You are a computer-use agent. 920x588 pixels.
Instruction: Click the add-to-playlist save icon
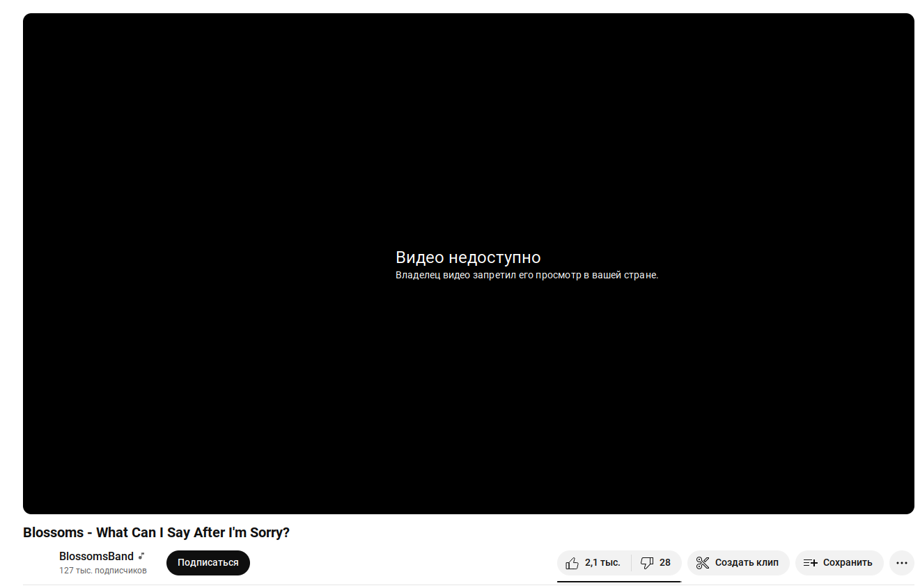810,563
